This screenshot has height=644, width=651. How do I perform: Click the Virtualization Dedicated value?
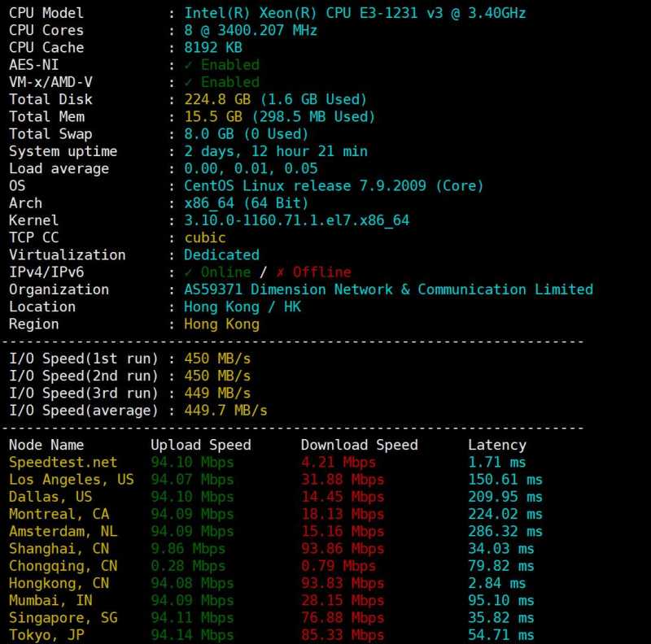(x=221, y=255)
